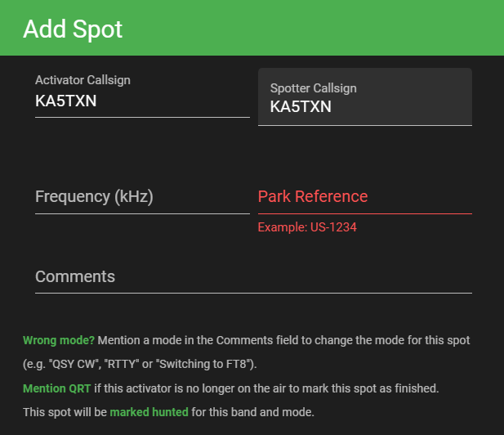The height and width of the screenshot is (435, 504).
Task: Click the "This spot will be" text
Action: (x=65, y=411)
